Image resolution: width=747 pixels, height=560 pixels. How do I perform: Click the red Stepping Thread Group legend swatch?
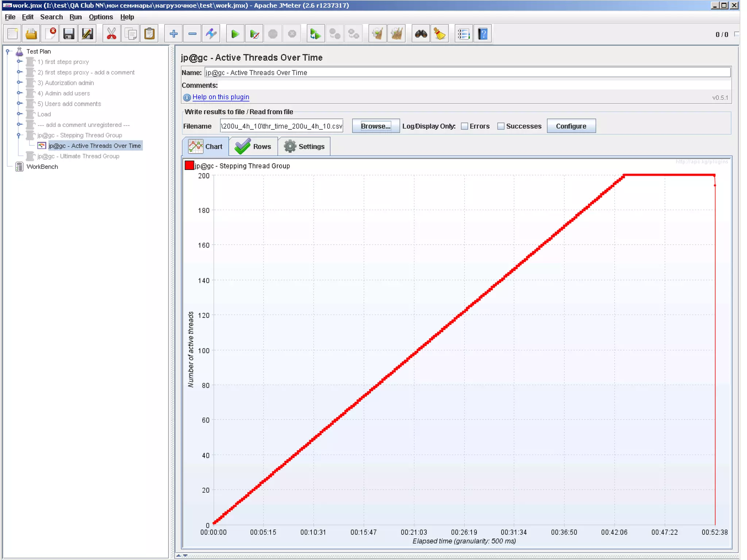pos(189,166)
